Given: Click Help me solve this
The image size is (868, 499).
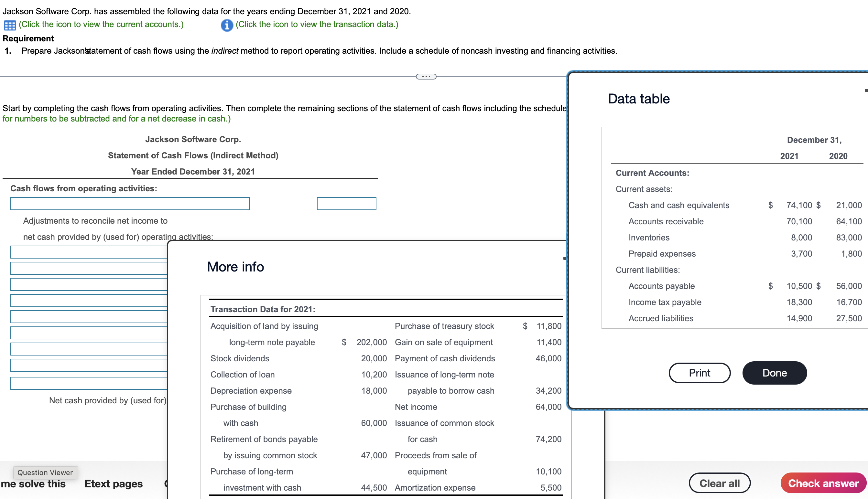Looking at the screenshot, I should click(33, 483).
